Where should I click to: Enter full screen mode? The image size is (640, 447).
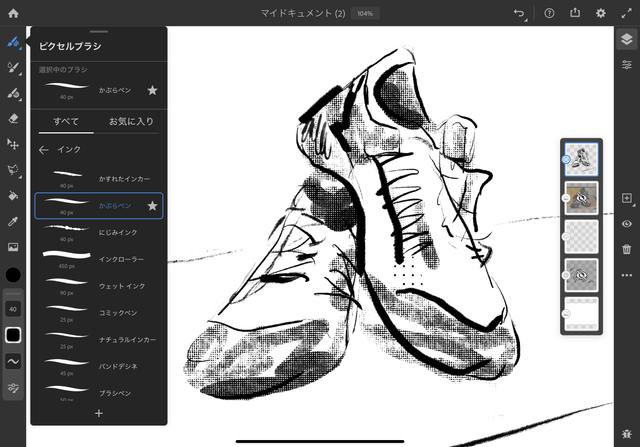(627, 13)
